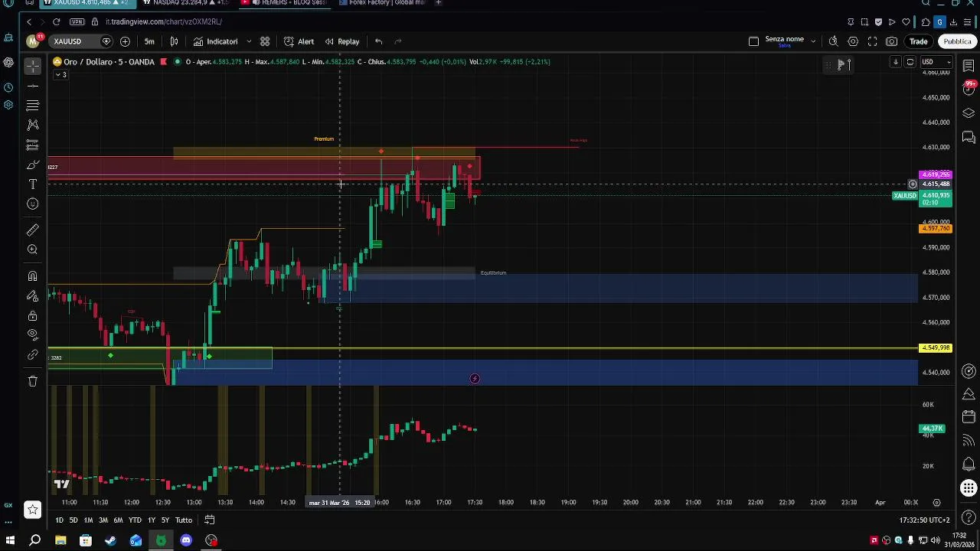Add symbol with the plus button
This screenshot has width=980, height=551.
tap(125, 41)
